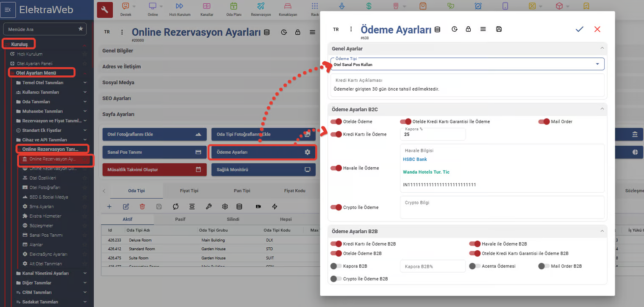
Task: Click the wrench tool button at top
Action: pyautogui.click(x=105, y=10)
